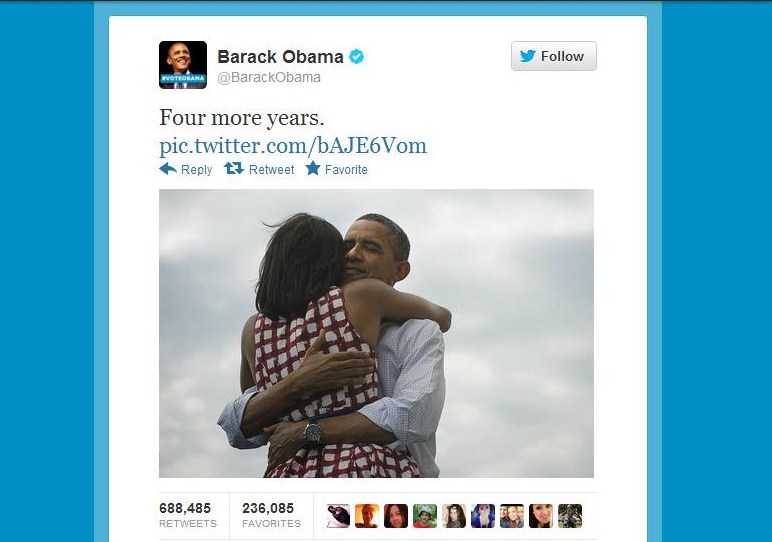
Task: Click the Retweet arrows icon
Action: tap(234, 169)
